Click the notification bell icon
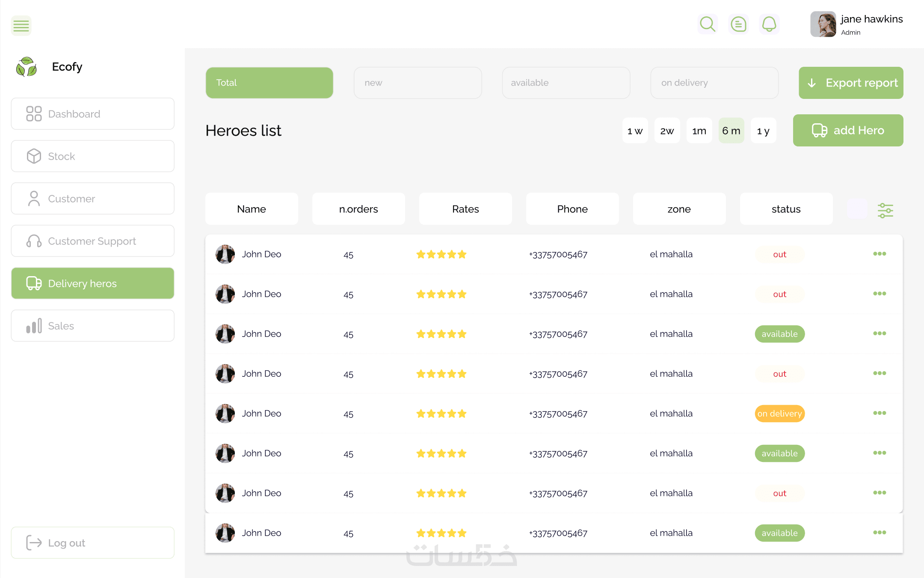This screenshot has width=924, height=578. coord(769,24)
